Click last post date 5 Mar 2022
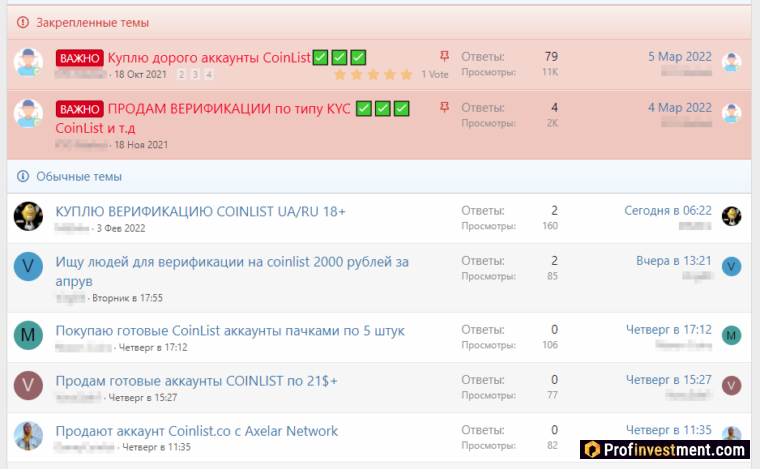The height and width of the screenshot is (469, 760). pos(679,56)
